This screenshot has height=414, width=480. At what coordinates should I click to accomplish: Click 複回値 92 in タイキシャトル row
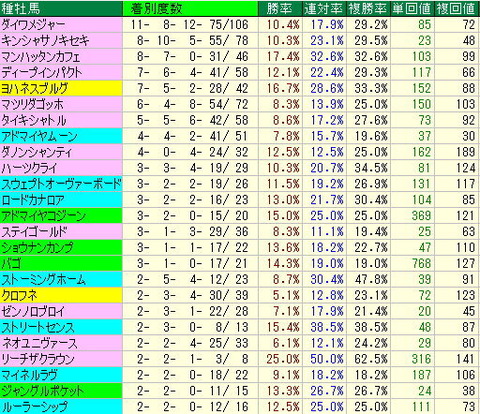point(469,120)
